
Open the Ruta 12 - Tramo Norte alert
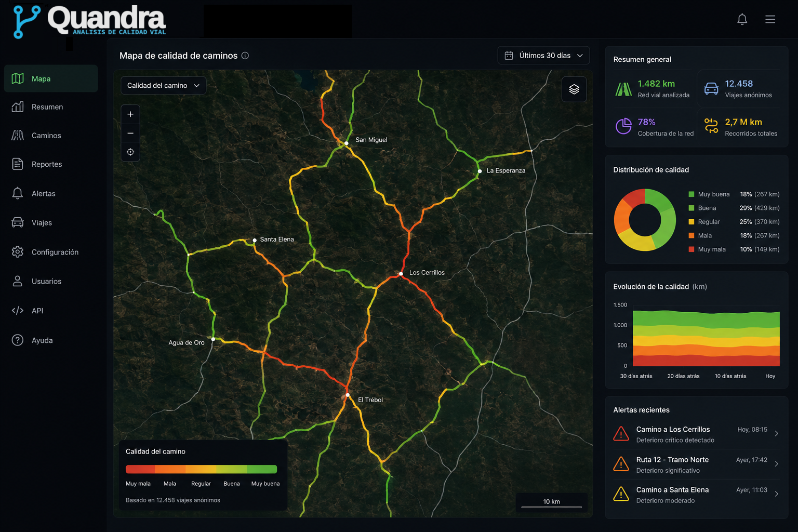[x=696, y=464]
